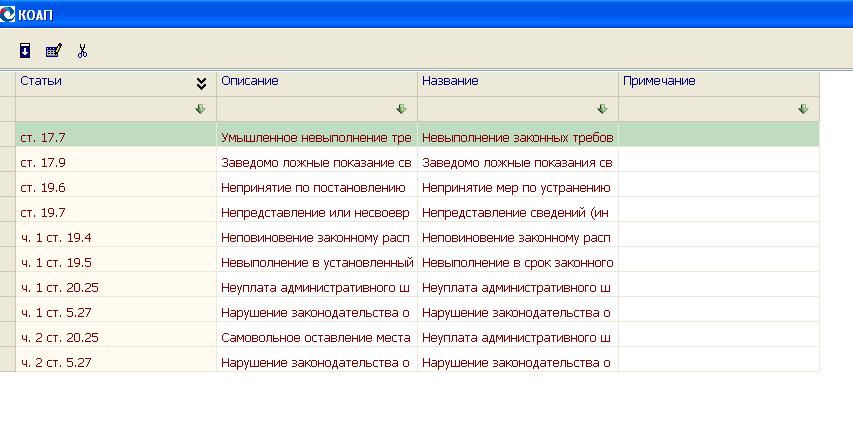Viewport: 853px width, 429px height.
Task: Click description 'Непредставление или несвоевр'
Action: [x=315, y=213]
